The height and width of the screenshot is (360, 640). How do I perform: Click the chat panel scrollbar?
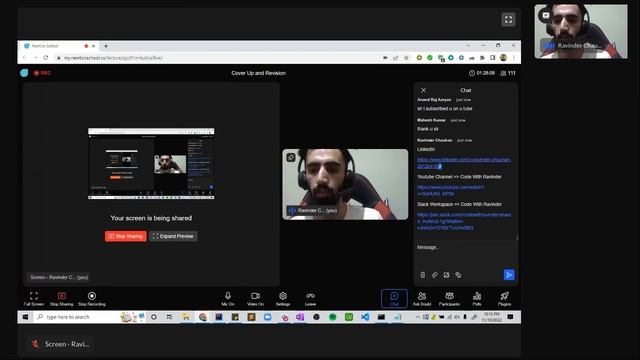pyautogui.click(x=517, y=237)
